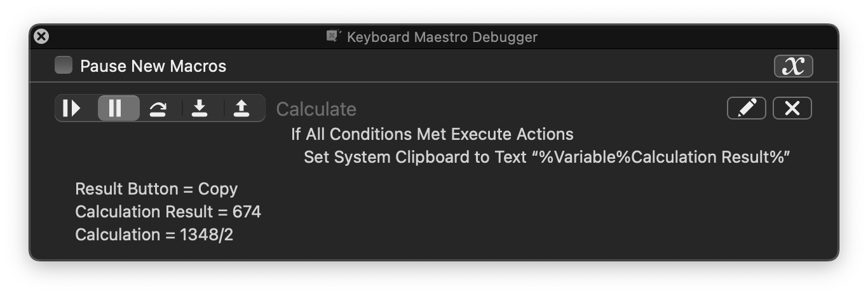Open the macro with the pencil edit icon
Viewport: 868px width, 295px height.
(x=746, y=109)
